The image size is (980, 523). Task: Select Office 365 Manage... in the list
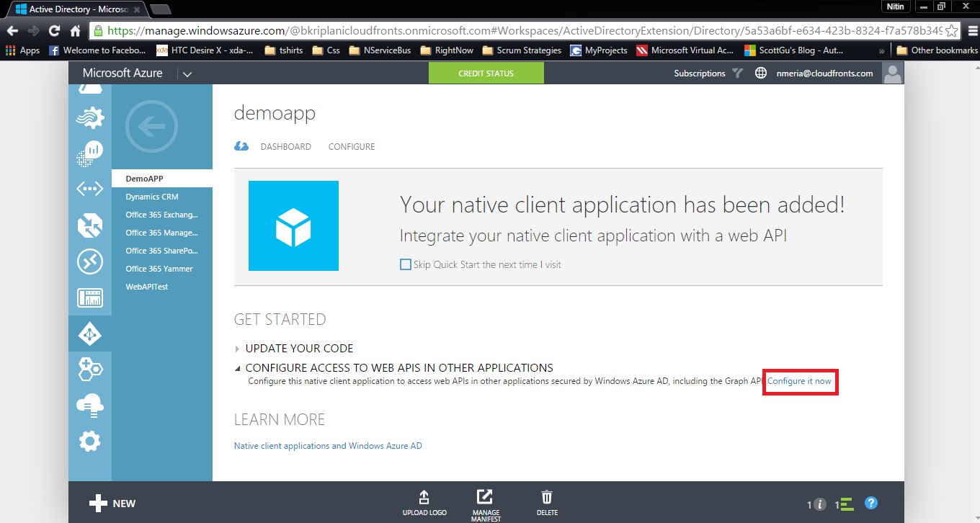(162, 233)
